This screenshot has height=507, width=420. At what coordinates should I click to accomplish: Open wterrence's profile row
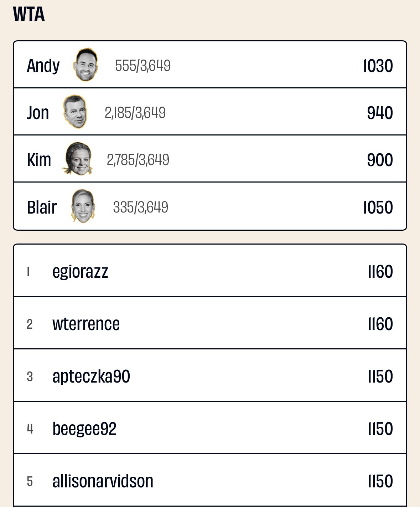click(x=210, y=323)
